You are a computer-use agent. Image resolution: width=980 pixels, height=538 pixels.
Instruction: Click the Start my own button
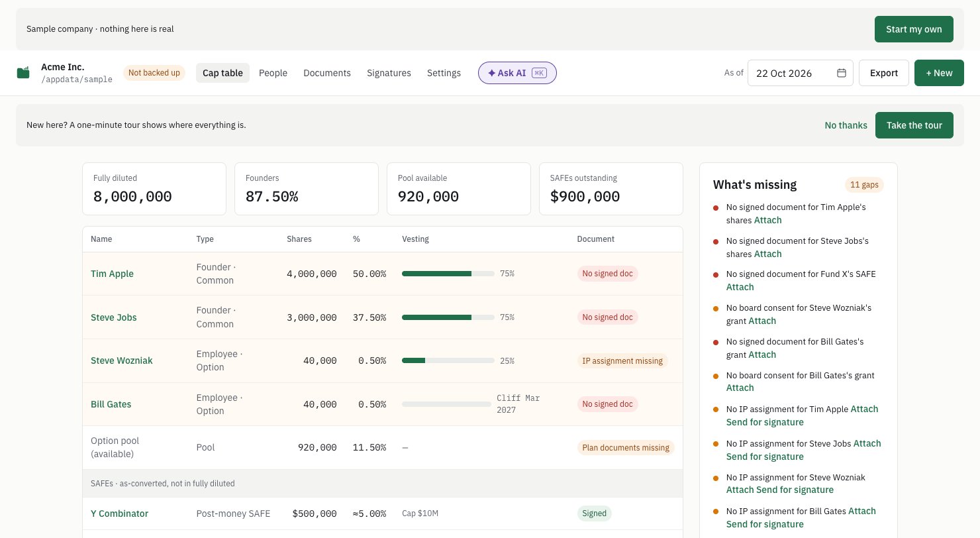914,29
